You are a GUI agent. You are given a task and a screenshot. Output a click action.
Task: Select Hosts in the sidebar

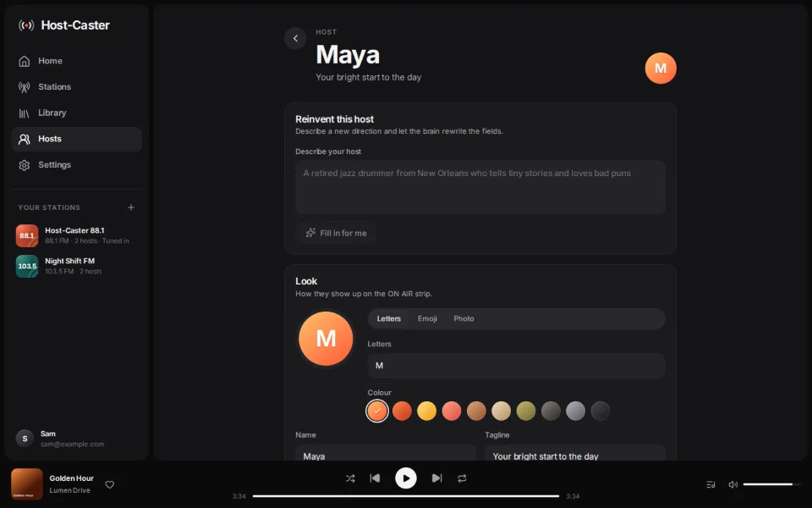(76, 139)
